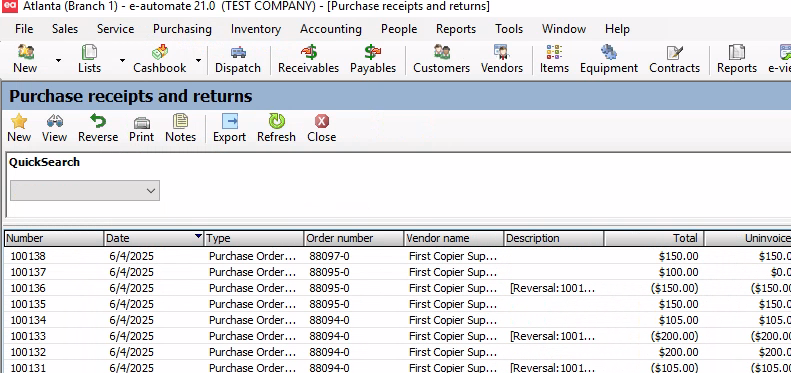The width and height of the screenshot is (791, 373).
Task: Print the purchase receipts list
Action: coord(141,128)
